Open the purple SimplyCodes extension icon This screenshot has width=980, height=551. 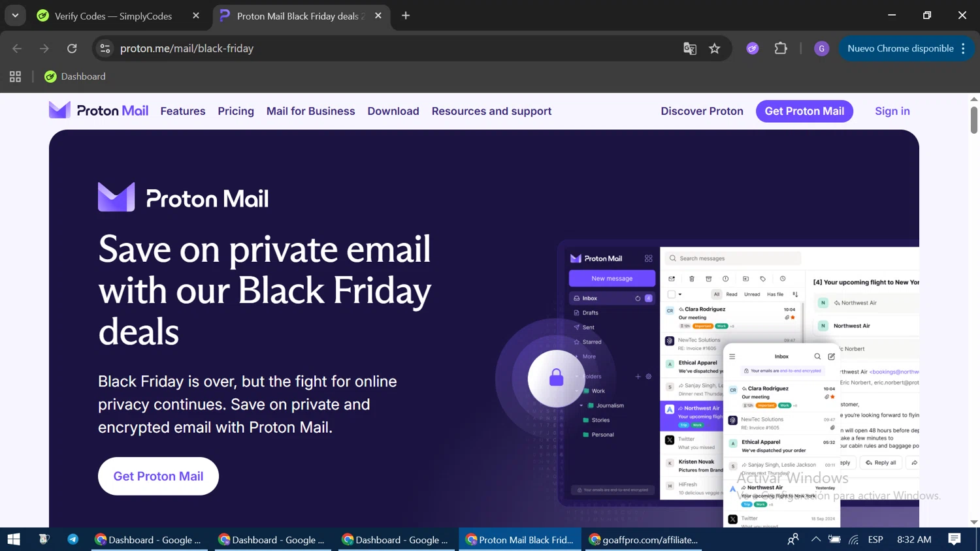pyautogui.click(x=753, y=48)
